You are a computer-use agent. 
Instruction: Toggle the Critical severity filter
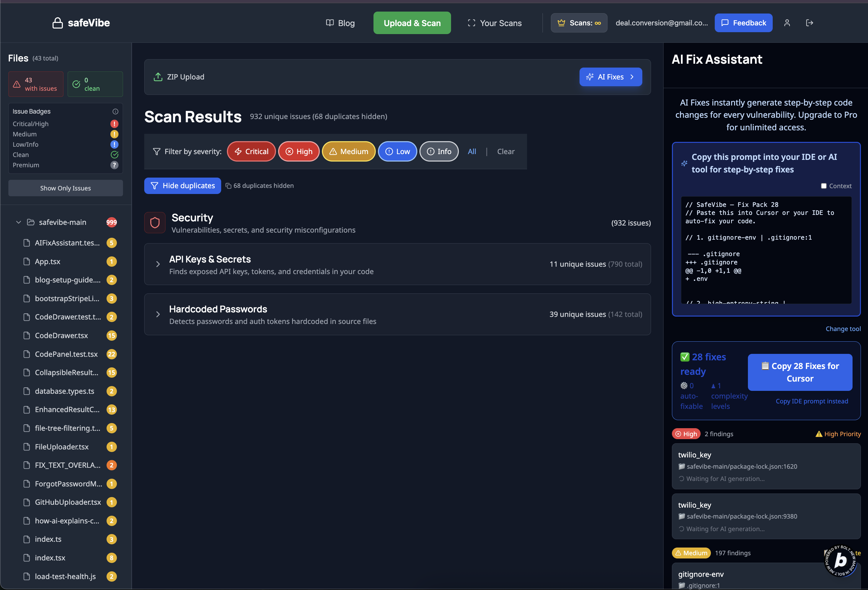tap(251, 152)
